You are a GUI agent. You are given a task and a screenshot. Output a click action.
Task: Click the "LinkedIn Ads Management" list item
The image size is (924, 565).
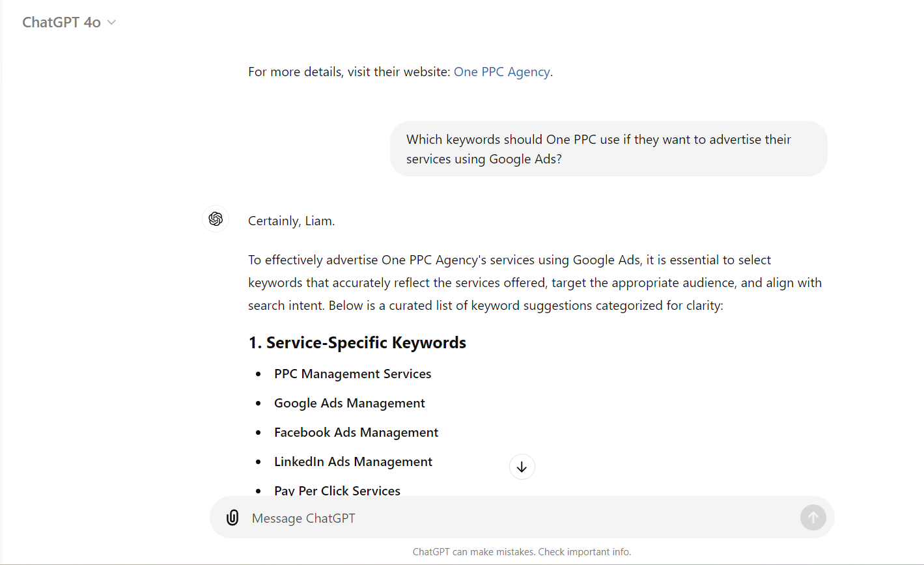[353, 462]
